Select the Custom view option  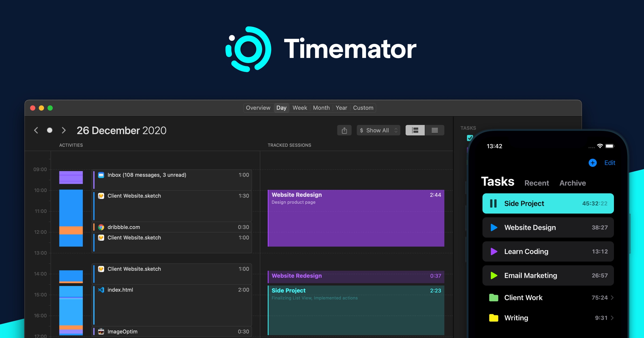tap(363, 107)
